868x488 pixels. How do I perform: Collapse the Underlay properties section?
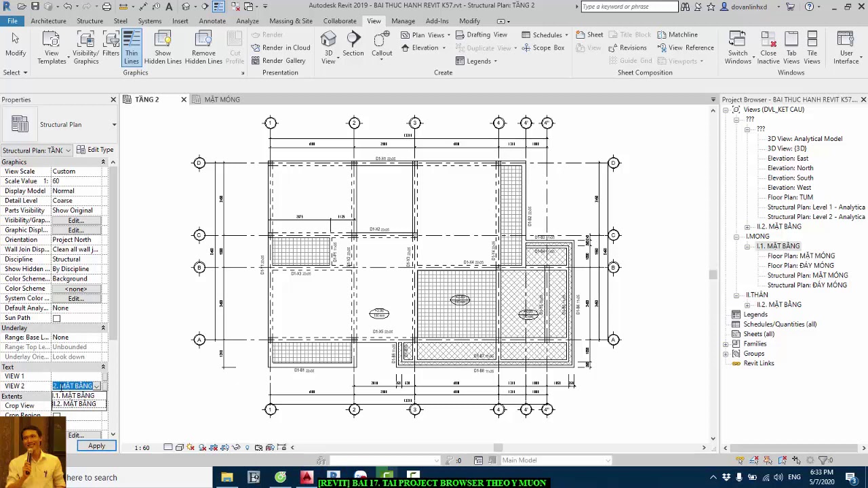103,328
